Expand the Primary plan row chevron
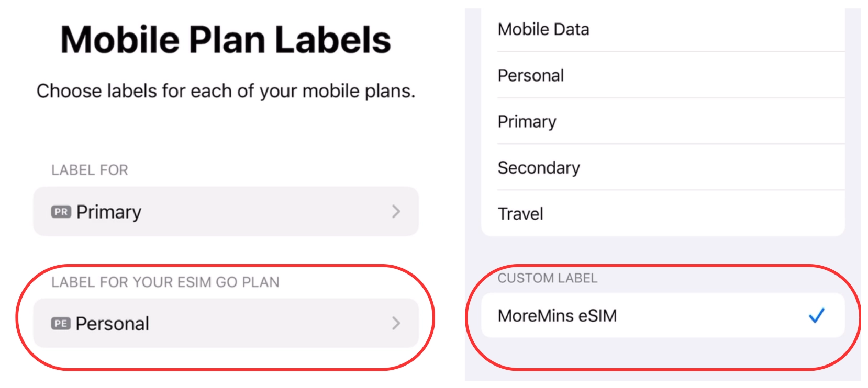 pos(396,212)
